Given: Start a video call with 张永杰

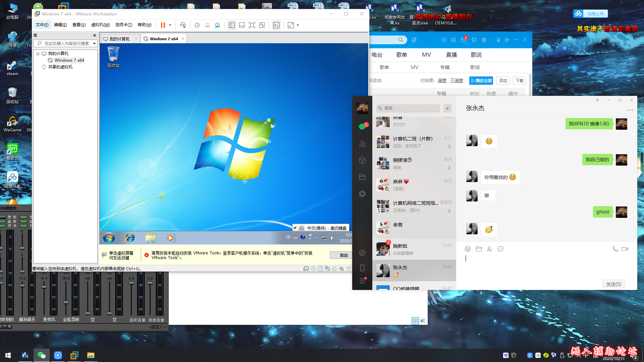Looking at the screenshot, I should click(x=625, y=249).
